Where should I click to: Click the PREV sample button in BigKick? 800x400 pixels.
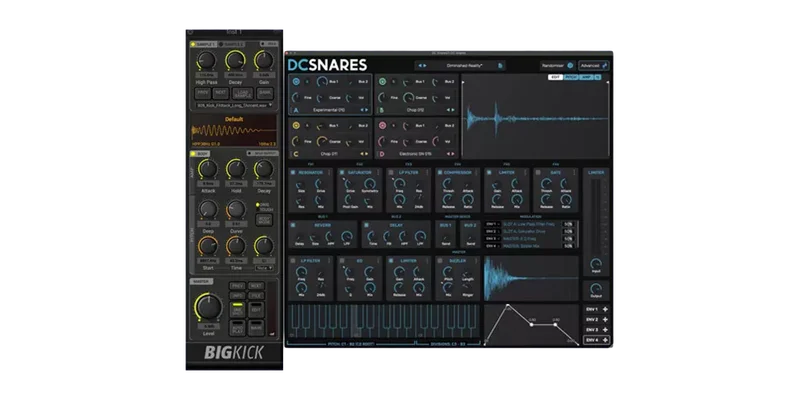click(x=203, y=93)
